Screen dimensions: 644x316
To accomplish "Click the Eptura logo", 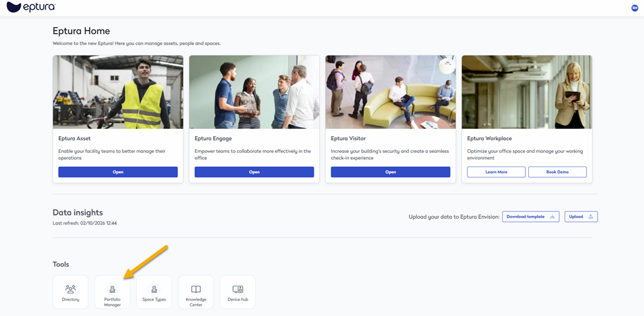I will point(30,7).
